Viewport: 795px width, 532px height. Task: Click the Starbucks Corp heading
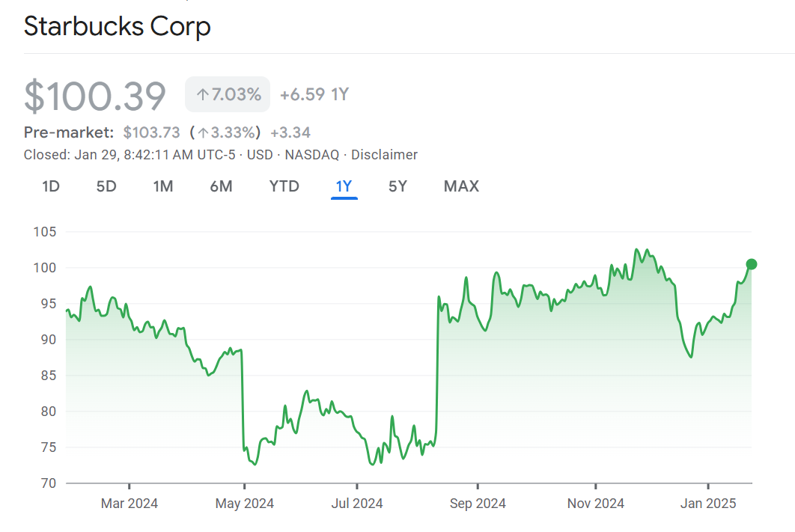[118, 27]
